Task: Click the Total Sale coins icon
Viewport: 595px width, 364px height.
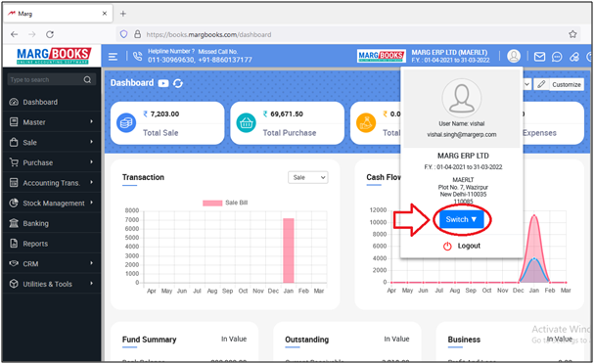Action: (126, 123)
